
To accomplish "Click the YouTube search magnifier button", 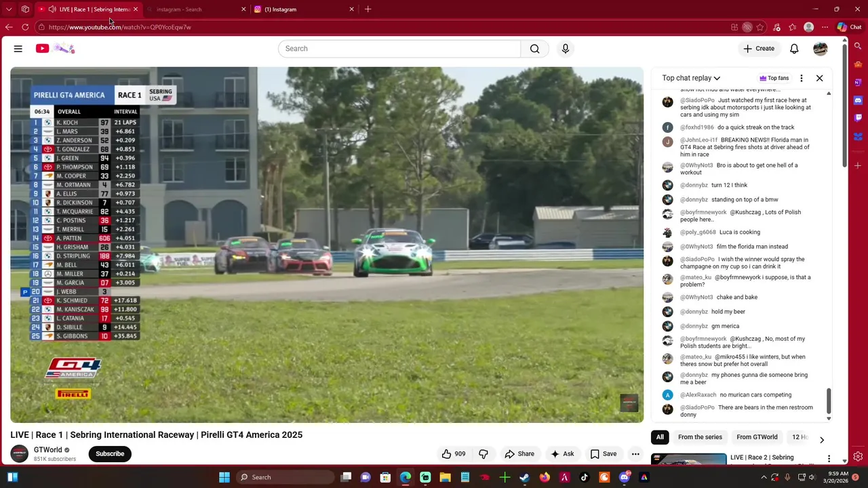I will click(x=535, y=49).
